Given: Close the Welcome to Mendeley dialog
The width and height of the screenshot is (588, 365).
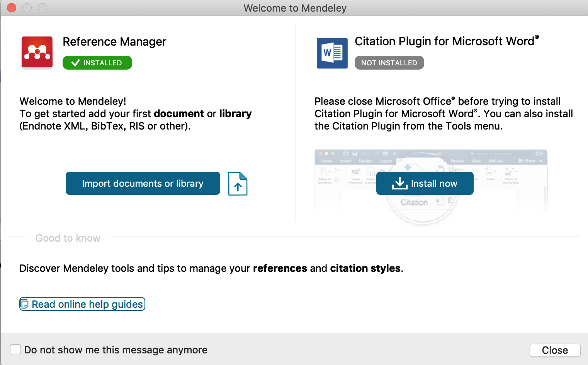Looking at the screenshot, I should tap(555, 350).
